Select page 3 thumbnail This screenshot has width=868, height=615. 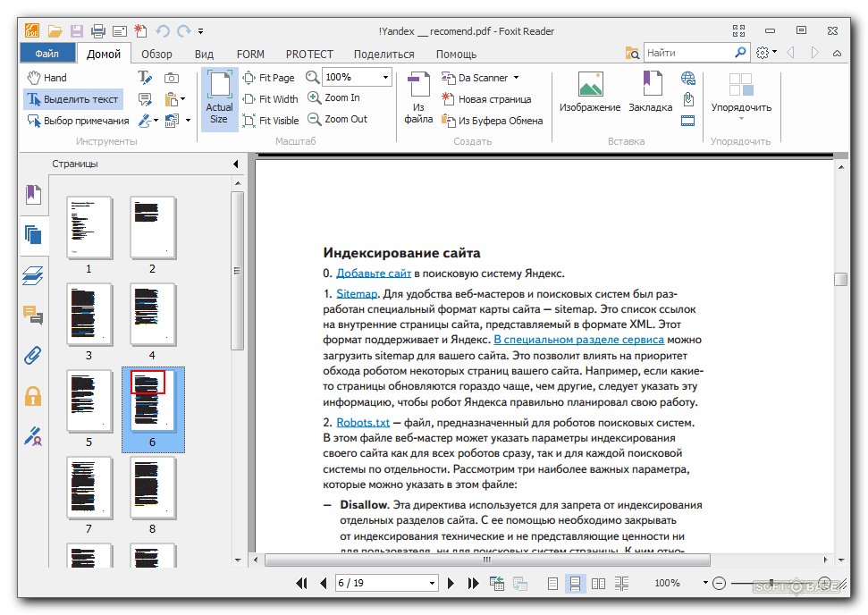(89, 315)
